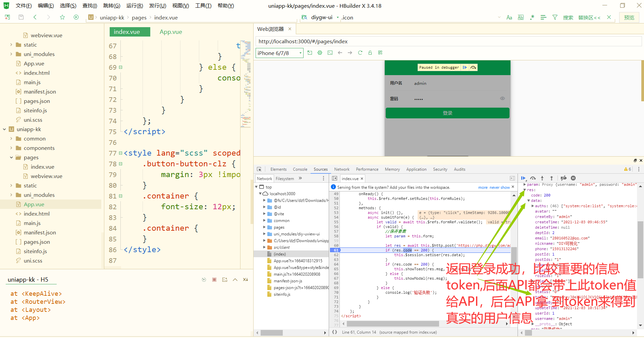This screenshot has width=644, height=338.
Task: Toggle whole word search option
Action: 521,17
